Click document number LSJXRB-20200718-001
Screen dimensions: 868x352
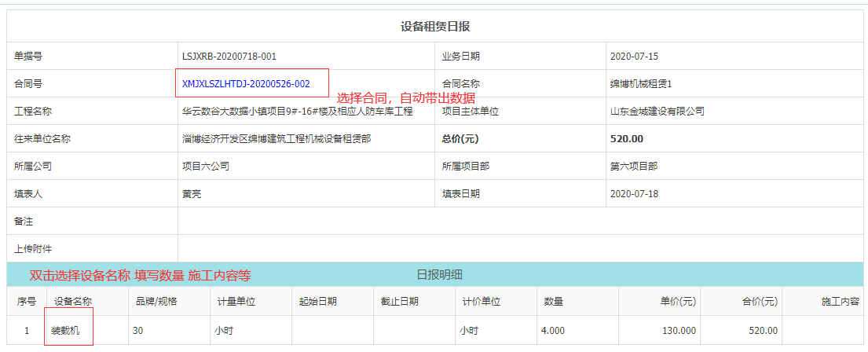(x=229, y=57)
